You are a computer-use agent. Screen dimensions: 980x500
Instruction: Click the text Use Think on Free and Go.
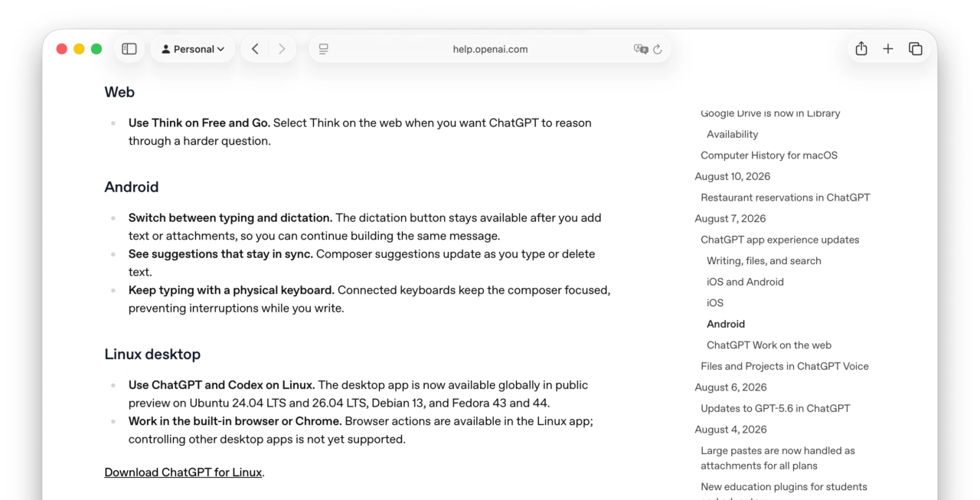[x=199, y=123]
